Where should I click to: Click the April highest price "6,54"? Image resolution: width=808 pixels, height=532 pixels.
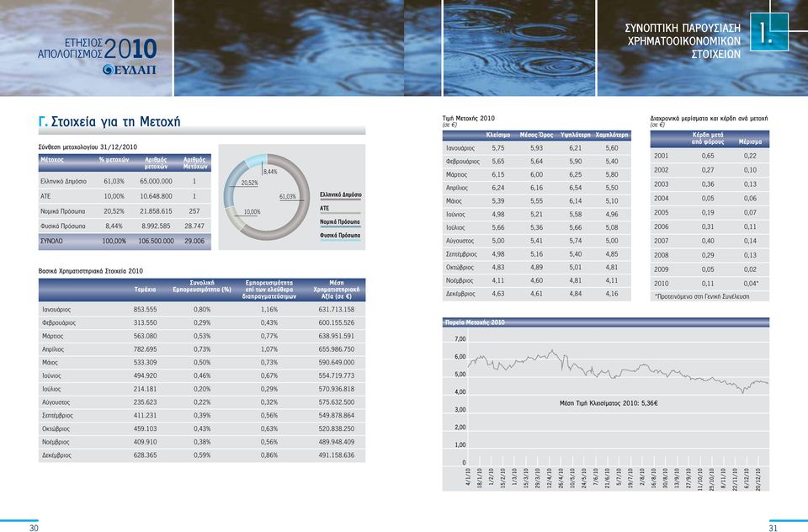576,189
